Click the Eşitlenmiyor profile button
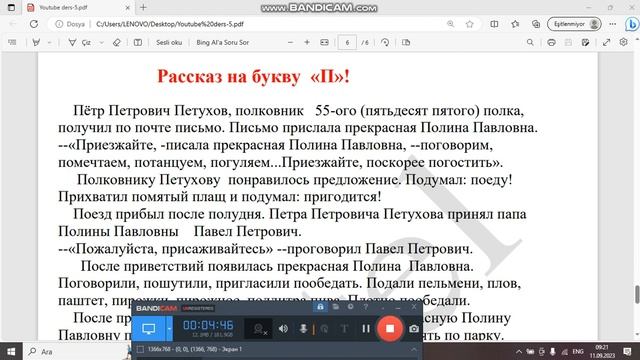This screenshot has width=640, height=360. (575, 24)
